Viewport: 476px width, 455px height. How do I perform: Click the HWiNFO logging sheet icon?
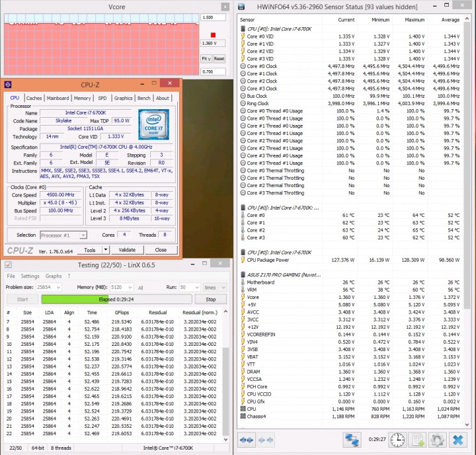coord(418,440)
